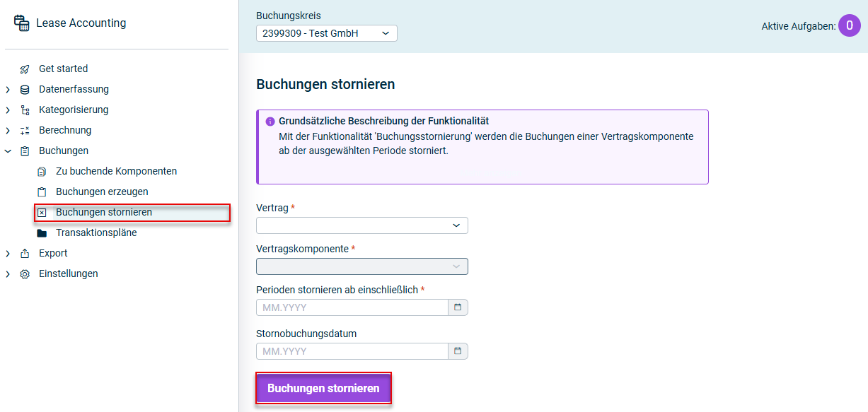
Task: Click the rocket icon beside Get started
Action: (25, 69)
